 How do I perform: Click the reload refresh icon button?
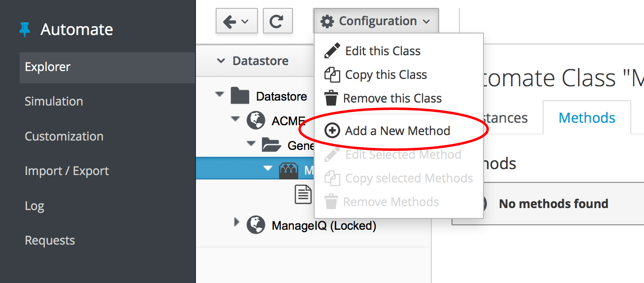pos(278,21)
